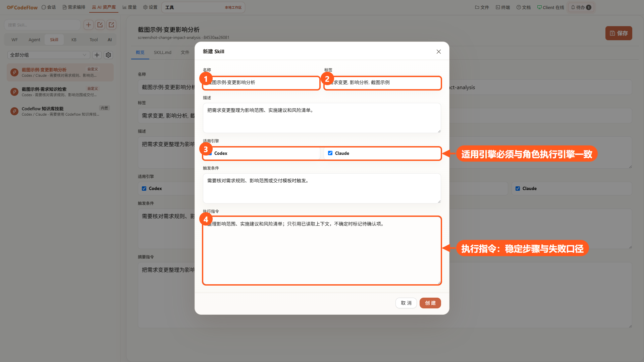Screen dimensions: 644x362
Task: Click the 取消 cancel button
Action: click(406, 303)
